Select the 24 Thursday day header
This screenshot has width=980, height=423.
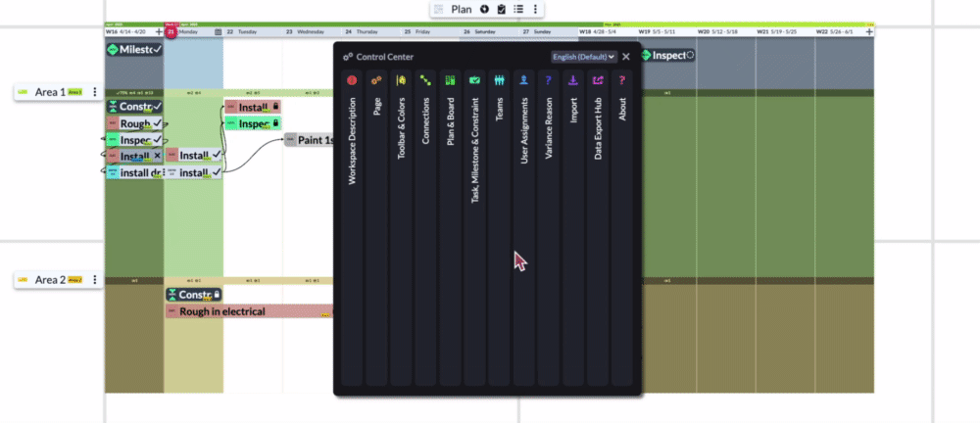(x=370, y=31)
